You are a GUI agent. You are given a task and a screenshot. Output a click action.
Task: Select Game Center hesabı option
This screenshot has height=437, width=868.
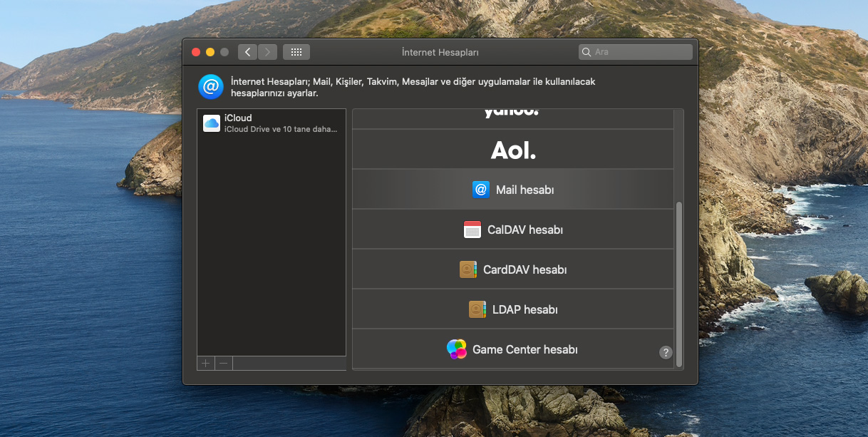(513, 349)
